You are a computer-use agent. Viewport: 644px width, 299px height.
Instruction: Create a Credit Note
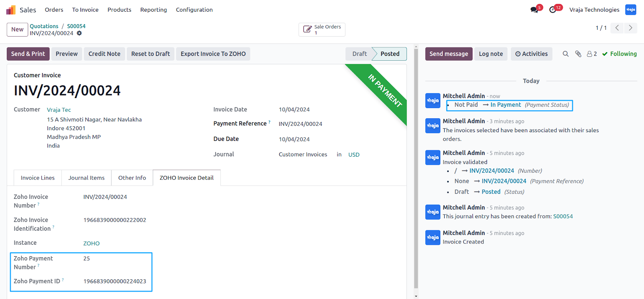click(x=104, y=54)
